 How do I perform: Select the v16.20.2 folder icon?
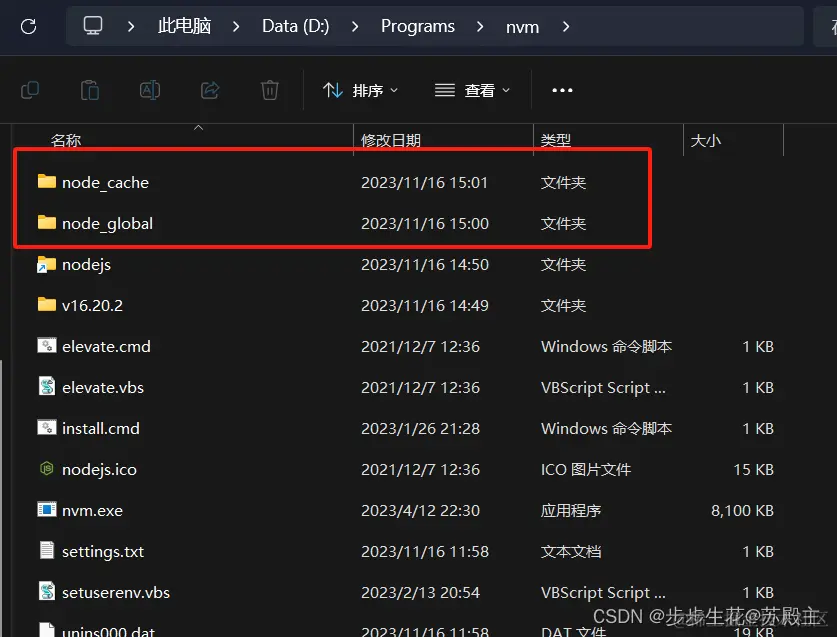(47, 304)
